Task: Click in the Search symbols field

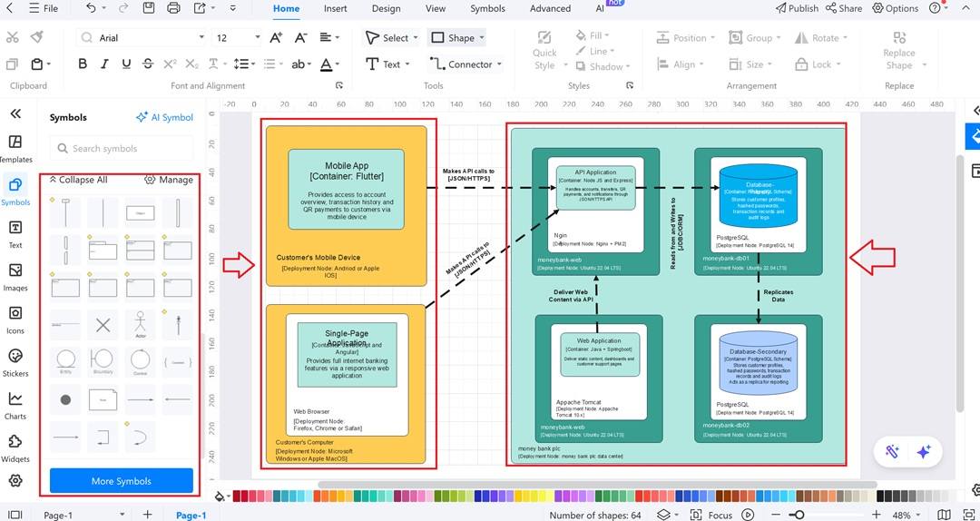Action: [122, 148]
